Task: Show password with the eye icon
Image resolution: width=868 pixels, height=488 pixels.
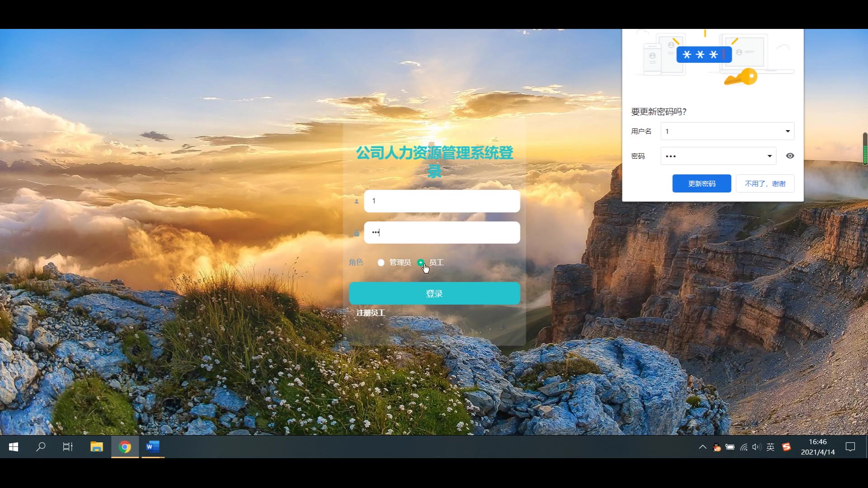Action: (790, 156)
